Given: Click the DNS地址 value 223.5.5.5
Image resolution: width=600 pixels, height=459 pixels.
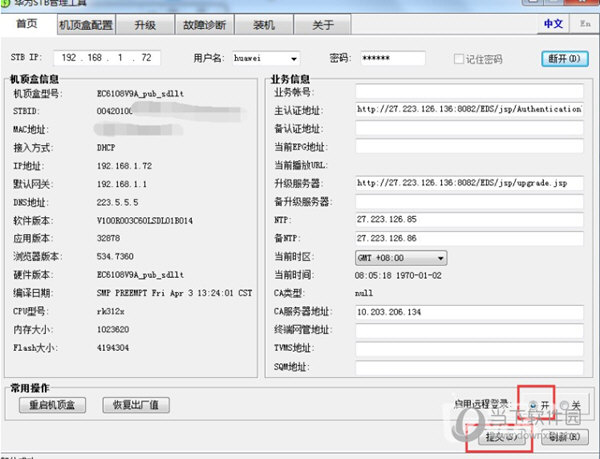Looking at the screenshot, I should 117,202.
